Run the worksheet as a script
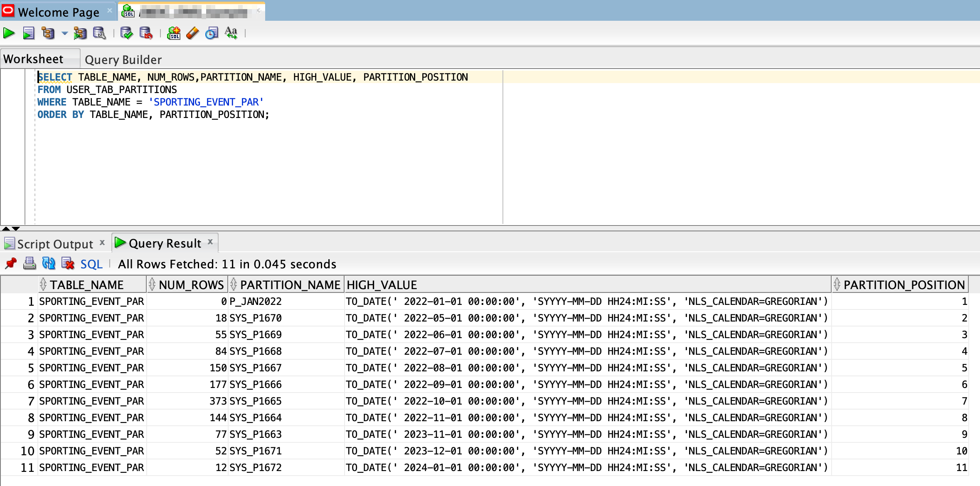This screenshot has width=980, height=486. (x=29, y=33)
